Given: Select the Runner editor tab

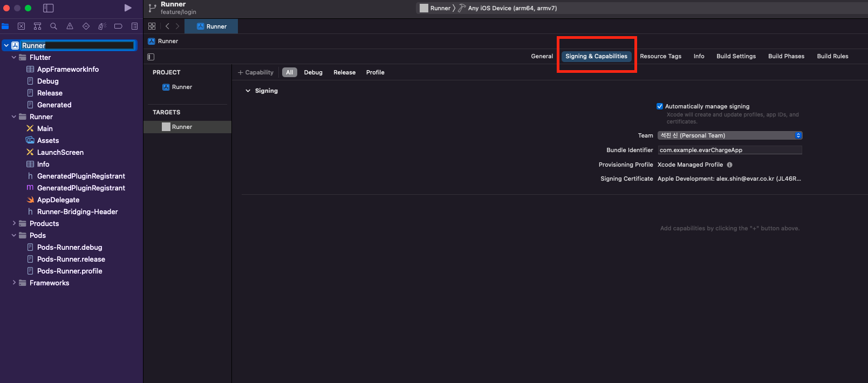Looking at the screenshot, I should pyautogui.click(x=211, y=26).
